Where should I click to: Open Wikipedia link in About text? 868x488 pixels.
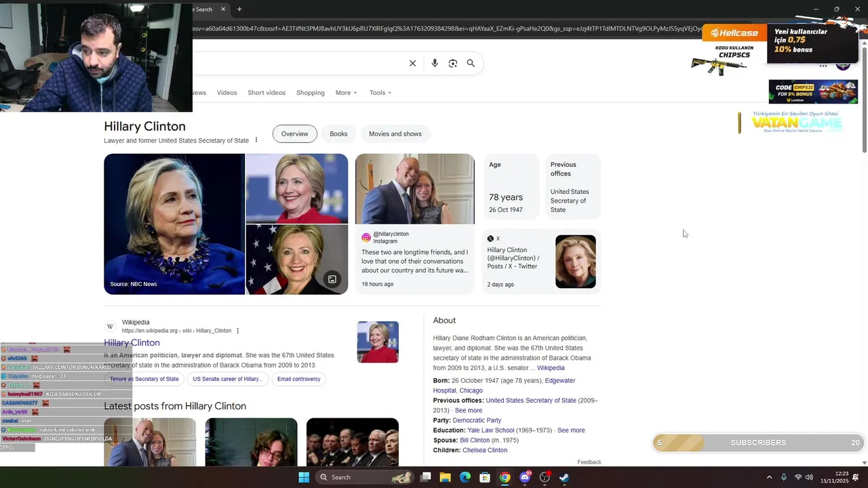coord(551,368)
